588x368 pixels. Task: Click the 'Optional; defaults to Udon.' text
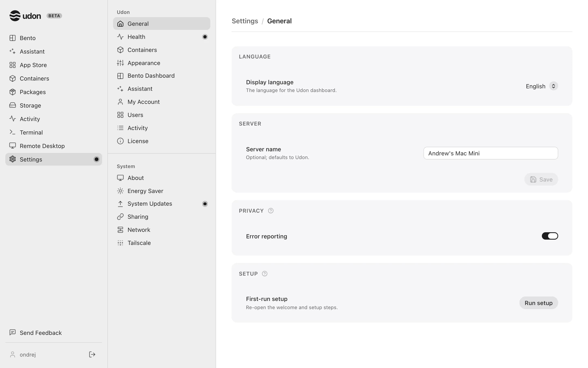click(x=277, y=157)
